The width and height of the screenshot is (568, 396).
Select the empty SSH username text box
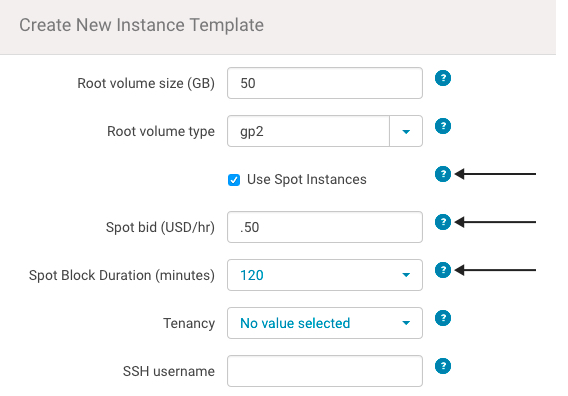(325, 371)
